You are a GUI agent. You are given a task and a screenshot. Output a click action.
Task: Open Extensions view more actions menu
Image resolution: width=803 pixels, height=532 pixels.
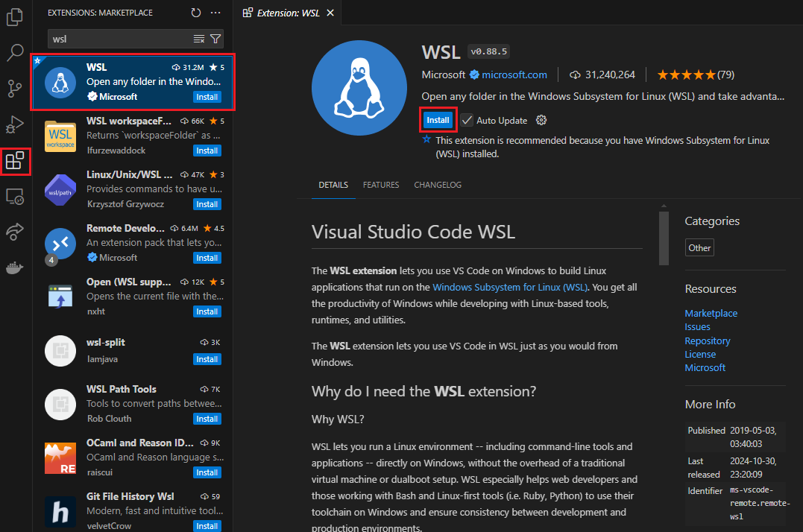(215, 13)
